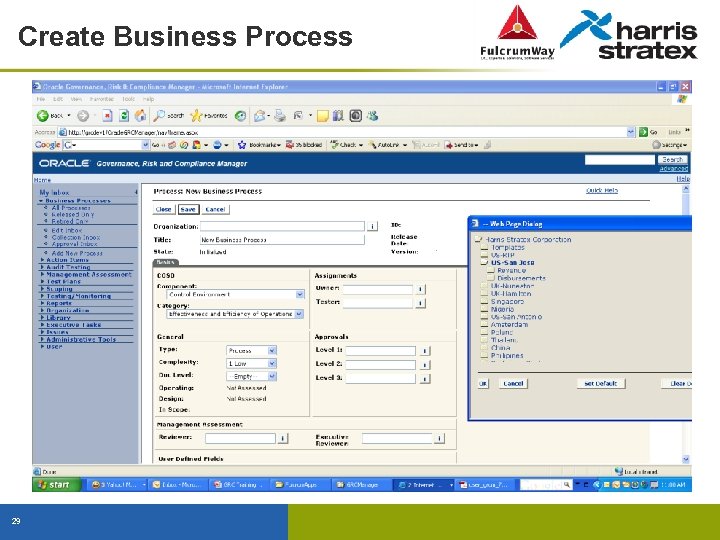Click the lookup icon beside Approvals Level 1
Viewport: 720px width, 540px height.
pyautogui.click(x=425, y=351)
